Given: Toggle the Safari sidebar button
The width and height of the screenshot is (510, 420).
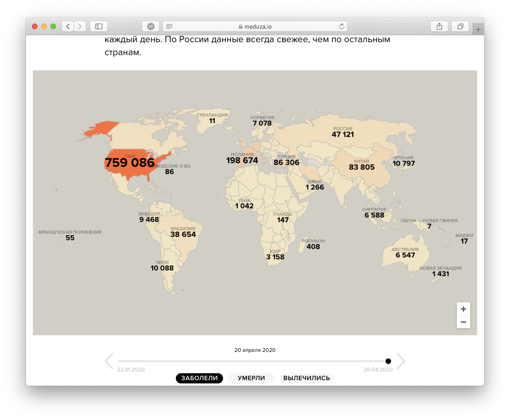Looking at the screenshot, I should 99,26.
